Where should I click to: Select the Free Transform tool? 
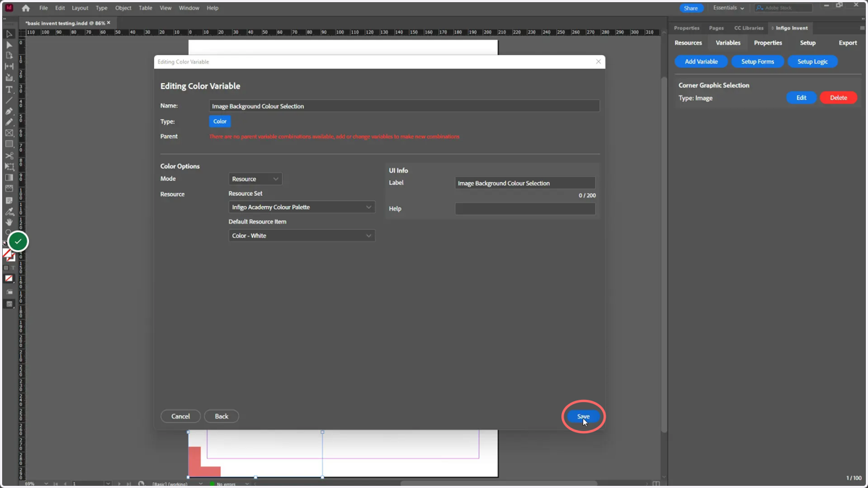click(x=9, y=167)
